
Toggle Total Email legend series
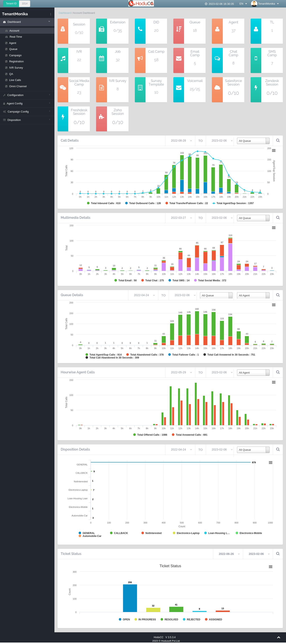point(125,280)
